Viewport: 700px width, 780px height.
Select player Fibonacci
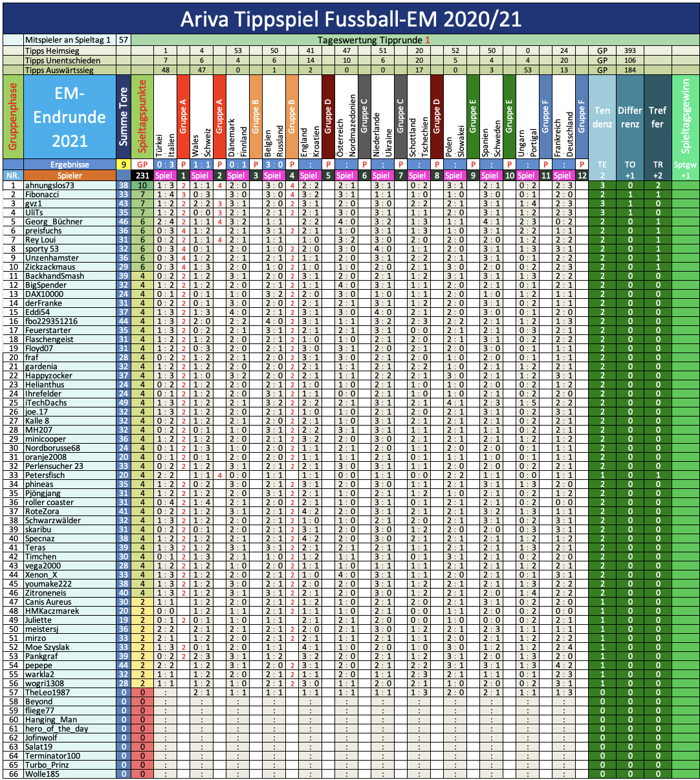(x=70, y=195)
